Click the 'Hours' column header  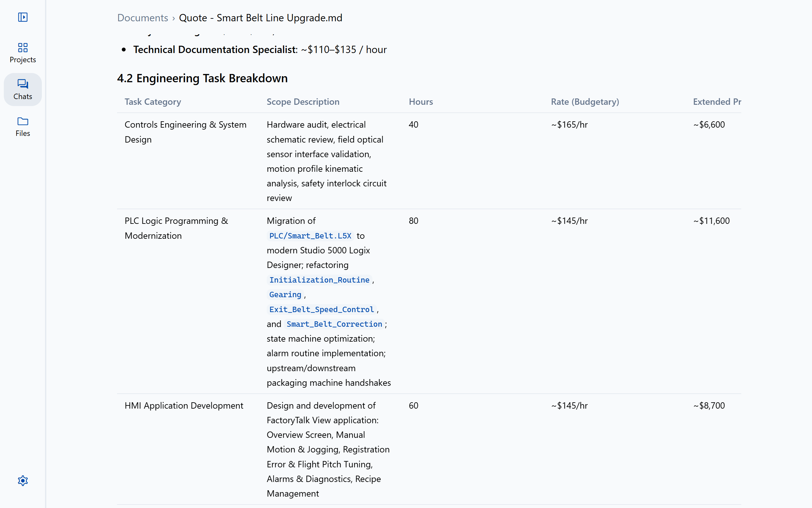(421, 102)
